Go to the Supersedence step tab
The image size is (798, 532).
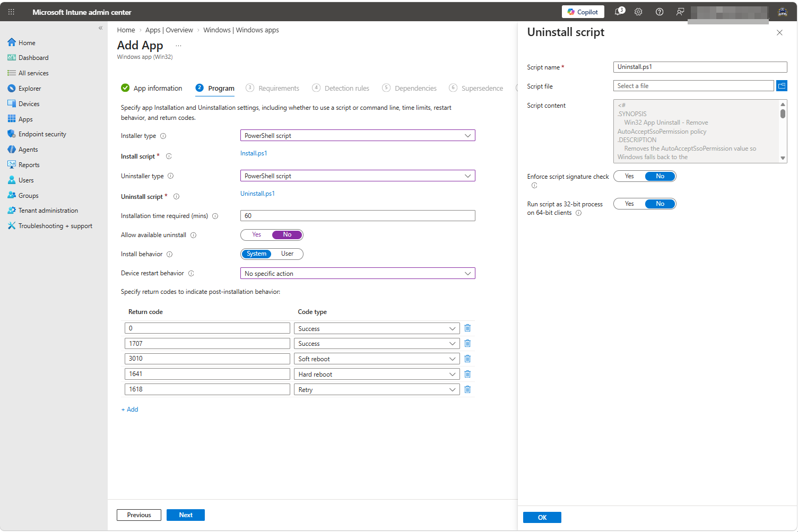pos(476,89)
